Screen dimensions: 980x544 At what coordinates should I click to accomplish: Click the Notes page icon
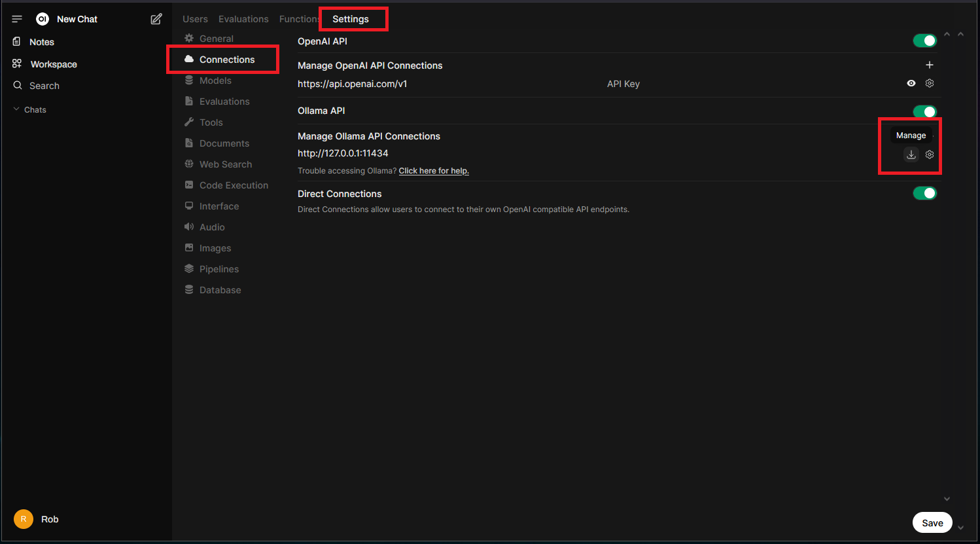click(x=17, y=41)
